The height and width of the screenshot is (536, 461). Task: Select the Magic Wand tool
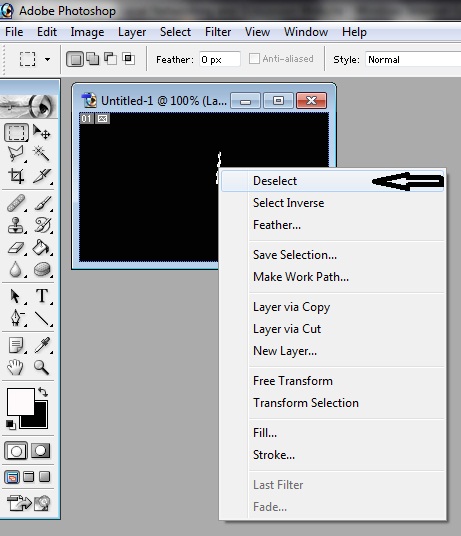[x=42, y=153]
